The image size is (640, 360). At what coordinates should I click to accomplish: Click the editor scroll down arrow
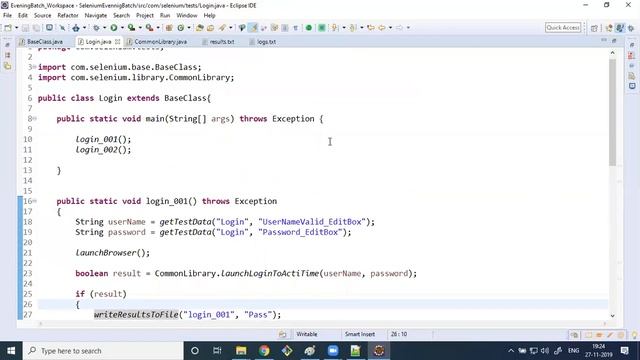[x=612, y=316]
